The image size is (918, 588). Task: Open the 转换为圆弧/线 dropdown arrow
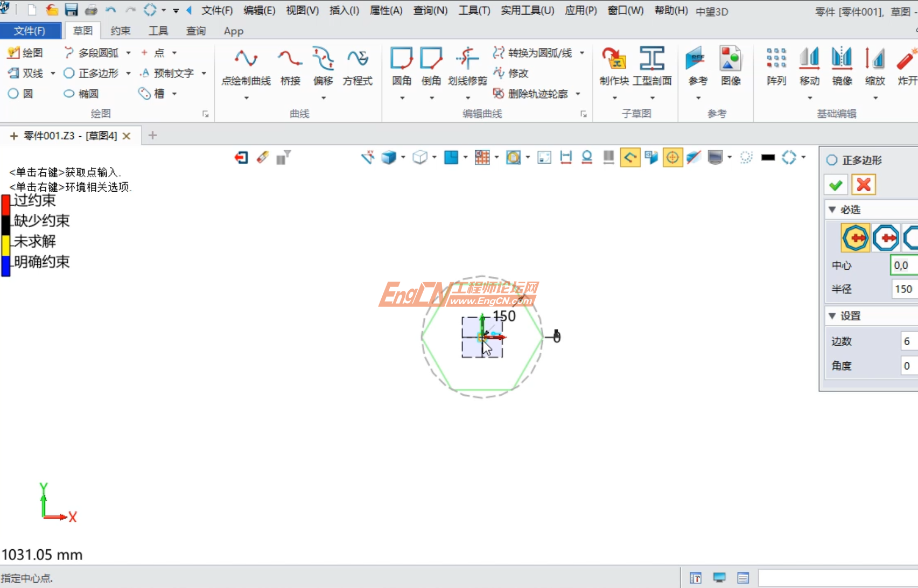(582, 53)
